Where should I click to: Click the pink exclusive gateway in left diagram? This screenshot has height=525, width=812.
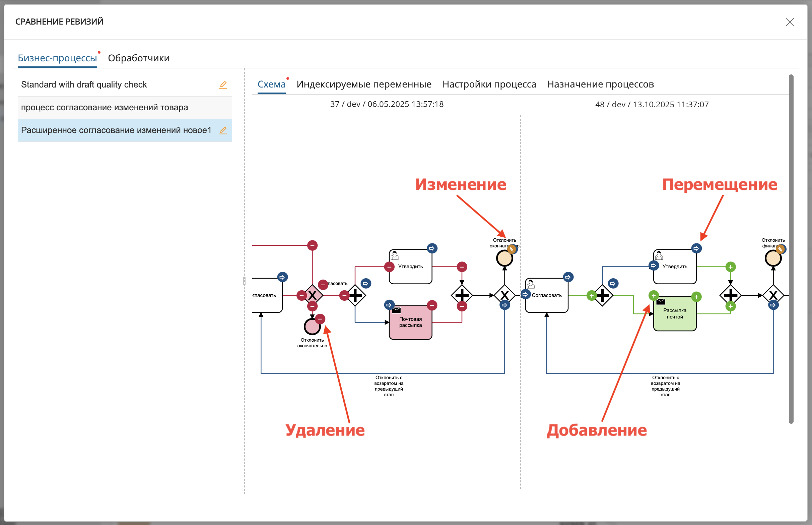click(312, 295)
